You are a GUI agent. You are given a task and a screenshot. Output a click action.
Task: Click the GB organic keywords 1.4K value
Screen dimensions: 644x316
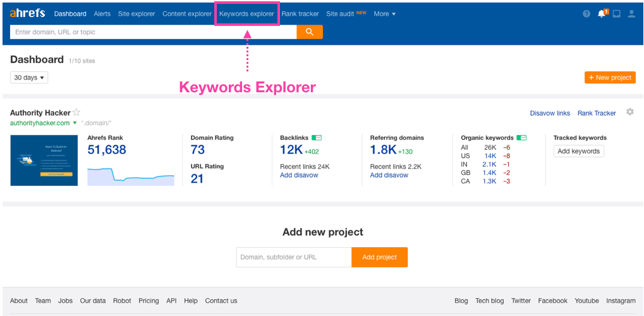tap(490, 173)
